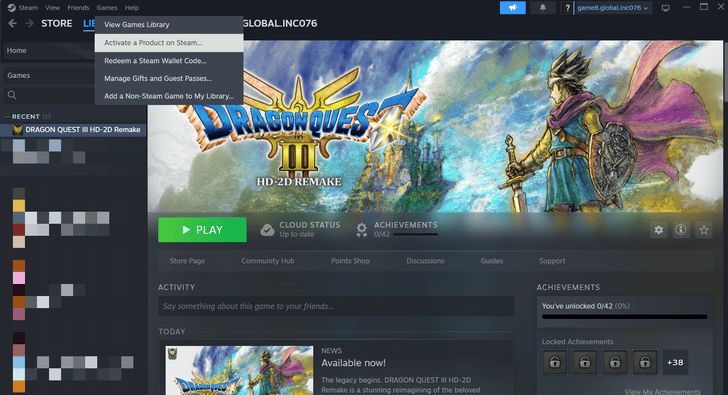Add game to favorites star icon
Screen dimensions: 728x395
(x=704, y=230)
